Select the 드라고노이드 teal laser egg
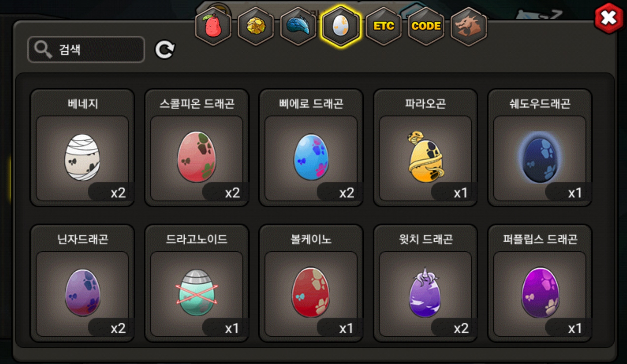The width and height of the screenshot is (627, 364). click(x=197, y=283)
